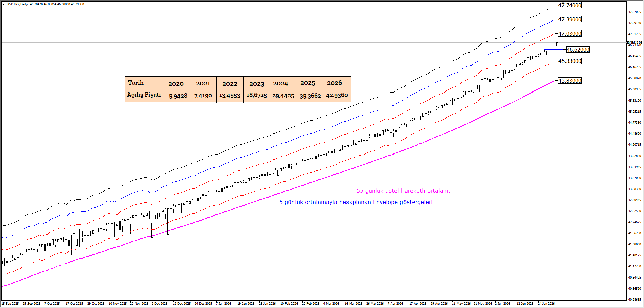The width and height of the screenshot is (644, 308).
Task: Click the 45.05215 price axis value
Action: 635,112
